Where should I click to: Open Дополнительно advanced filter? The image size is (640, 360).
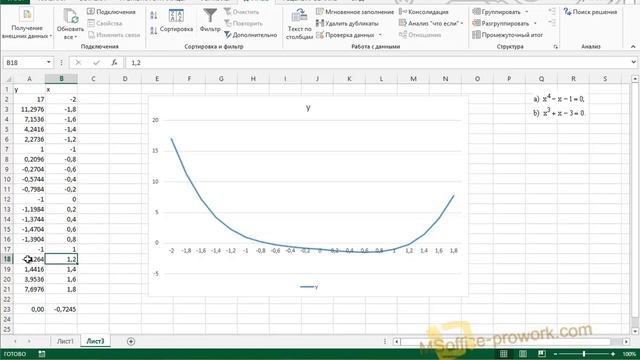coord(250,35)
